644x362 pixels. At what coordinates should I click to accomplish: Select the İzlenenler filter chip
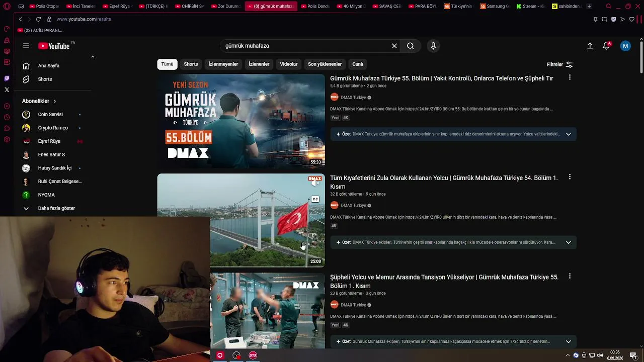coord(259,64)
